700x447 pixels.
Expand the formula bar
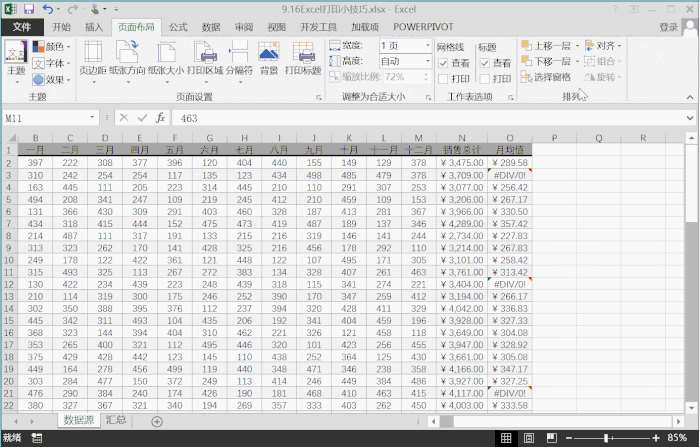[x=690, y=118]
